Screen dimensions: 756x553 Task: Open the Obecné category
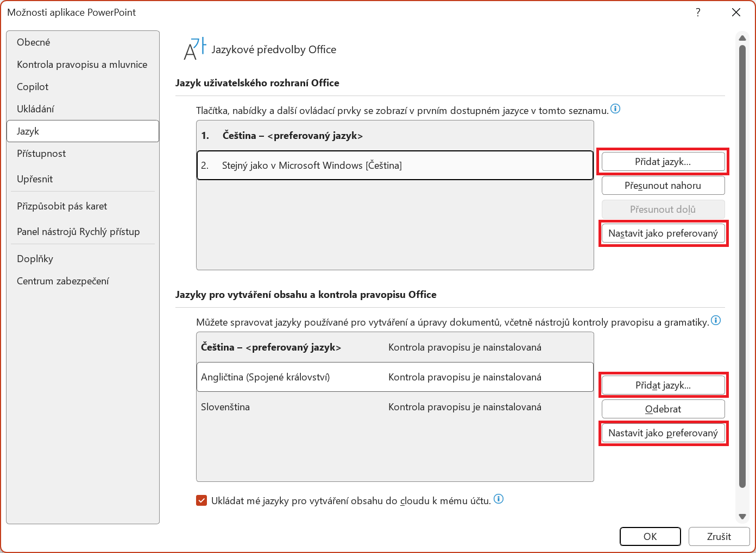pyautogui.click(x=83, y=42)
